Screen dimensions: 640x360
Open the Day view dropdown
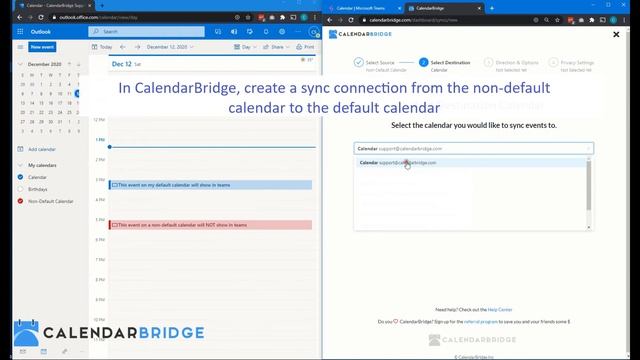pos(245,47)
